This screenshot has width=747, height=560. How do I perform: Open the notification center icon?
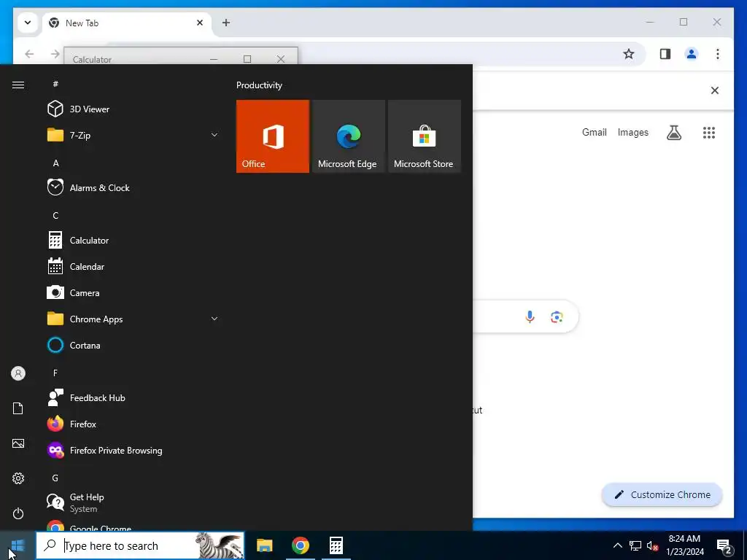(724, 546)
